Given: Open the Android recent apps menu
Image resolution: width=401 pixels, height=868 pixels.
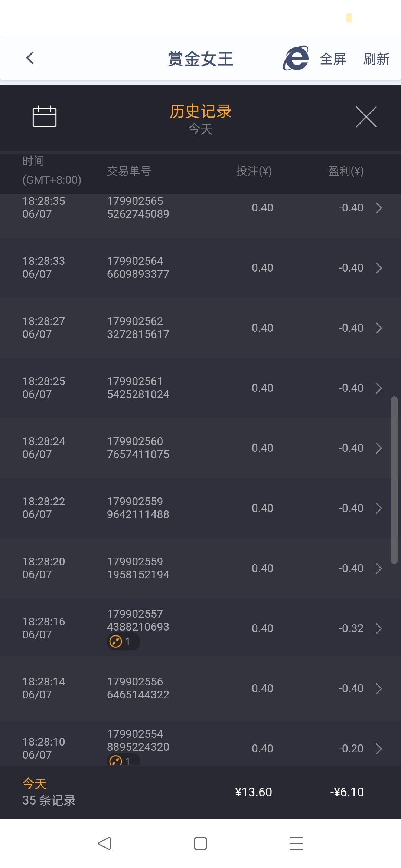Looking at the screenshot, I should tap(296, 843).
